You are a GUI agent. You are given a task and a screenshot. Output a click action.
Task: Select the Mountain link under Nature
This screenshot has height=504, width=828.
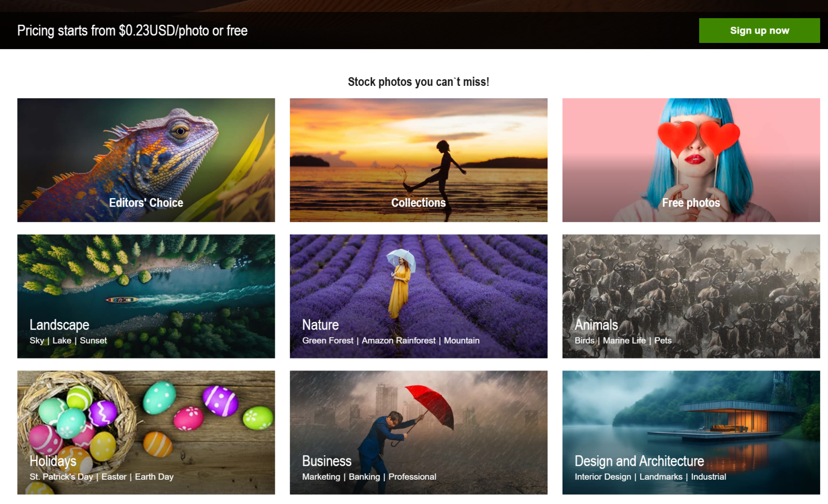pyautogui.click(x=462, y=340)
